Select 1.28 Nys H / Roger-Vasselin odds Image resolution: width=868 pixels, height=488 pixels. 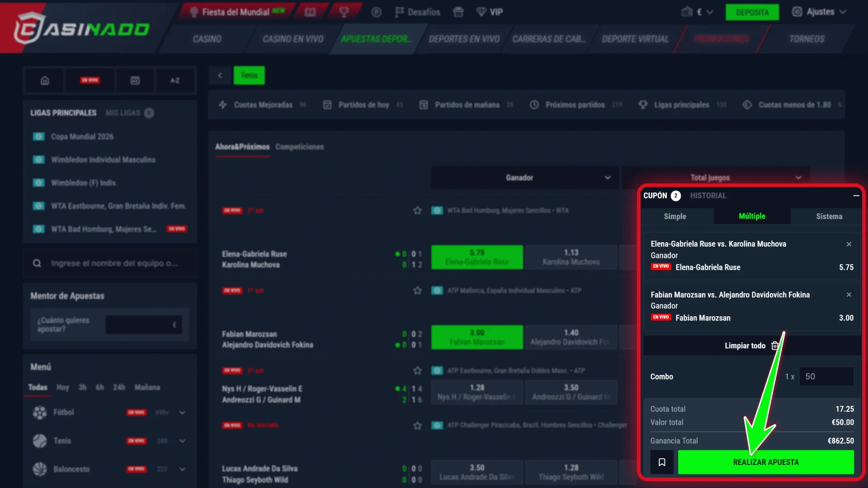(477, 392)
